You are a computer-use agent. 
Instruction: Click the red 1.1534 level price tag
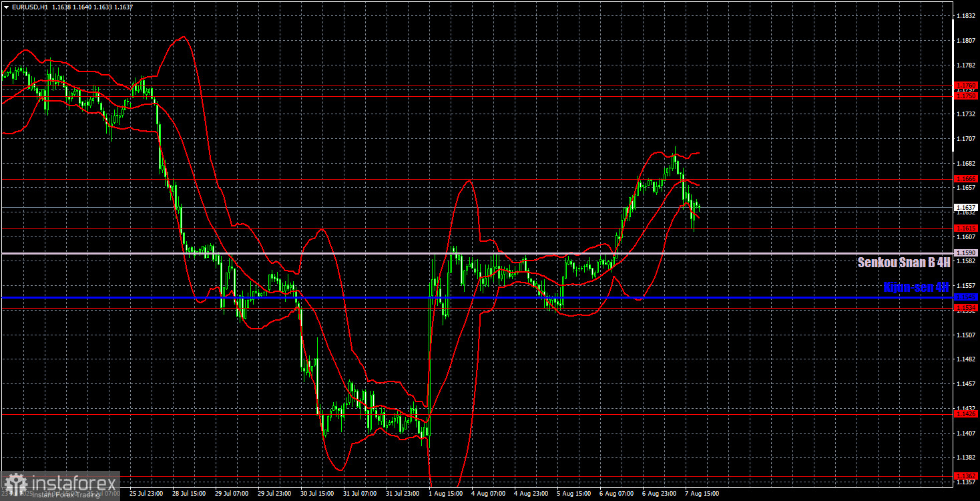tap(966, 307)
